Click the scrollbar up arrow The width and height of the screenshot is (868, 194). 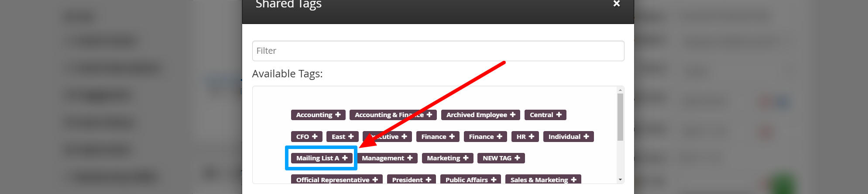620,90
